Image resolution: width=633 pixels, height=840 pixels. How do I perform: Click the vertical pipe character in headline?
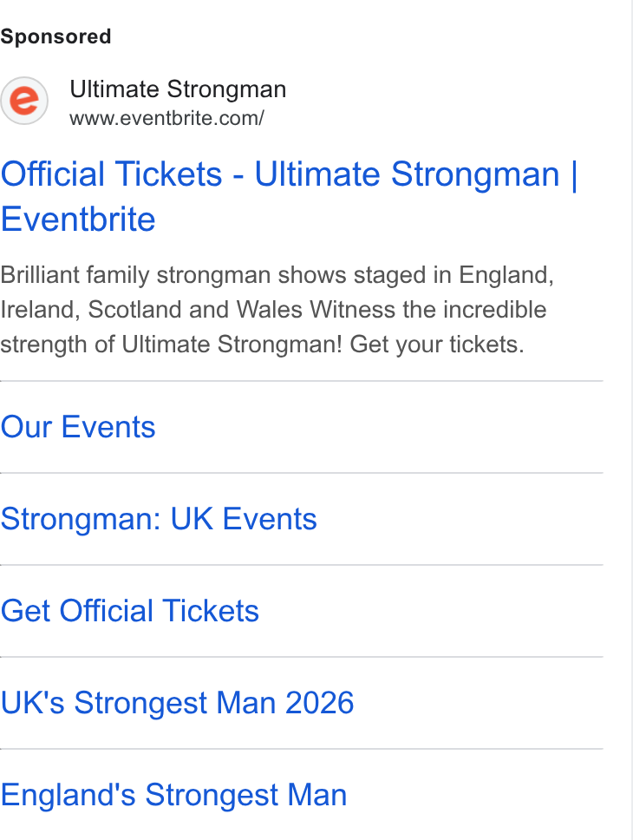[x=574, y=174]
